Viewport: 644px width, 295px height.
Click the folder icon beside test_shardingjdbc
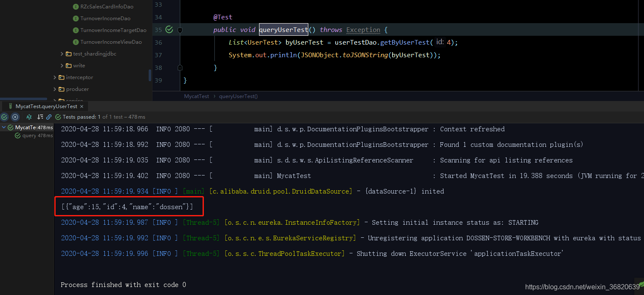69,54
